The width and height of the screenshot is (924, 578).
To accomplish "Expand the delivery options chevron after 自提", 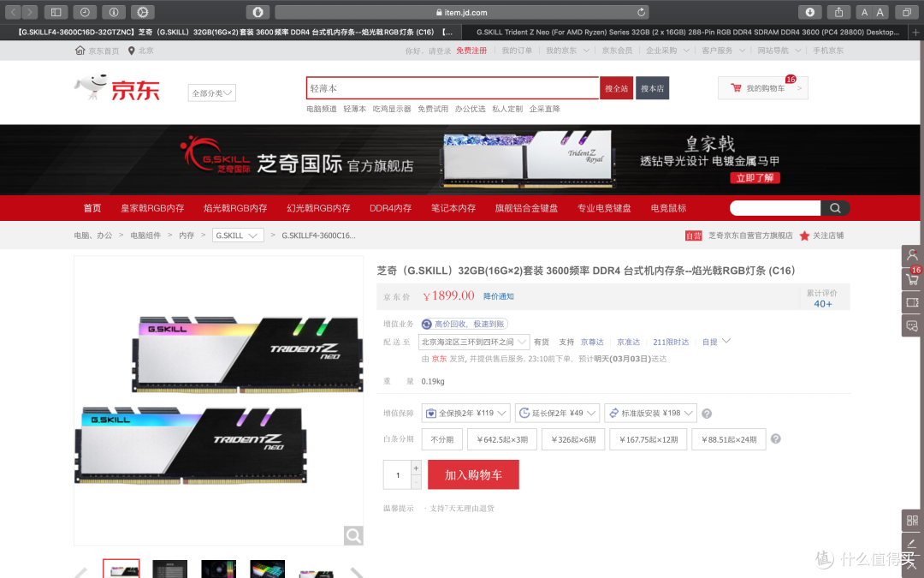I will tap(726, 341).
